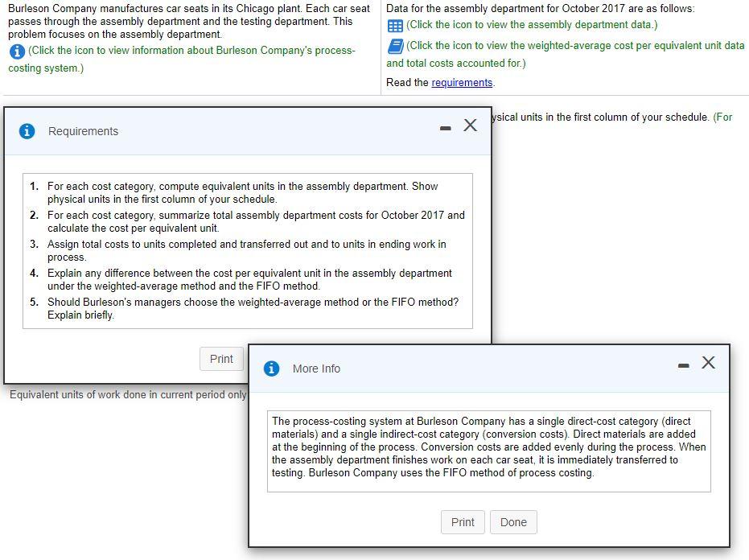Select requirement 5 about choosing a method
Screen dimensions: 749x560
pos(244,309)
